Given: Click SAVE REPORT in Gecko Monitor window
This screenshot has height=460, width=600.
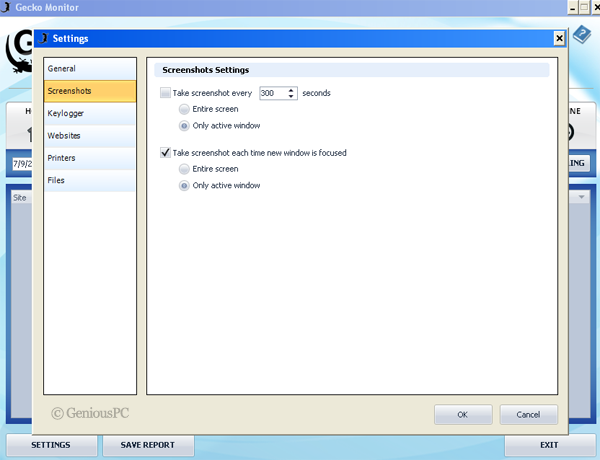Looking at the screenshot, I should coord(148,445).
